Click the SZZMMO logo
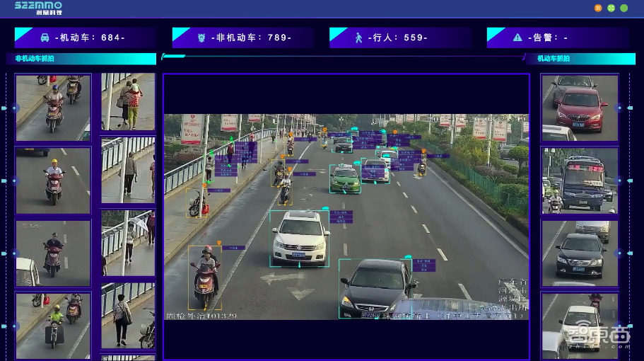Viewport: 644px width, 361px height. (38, 8)
